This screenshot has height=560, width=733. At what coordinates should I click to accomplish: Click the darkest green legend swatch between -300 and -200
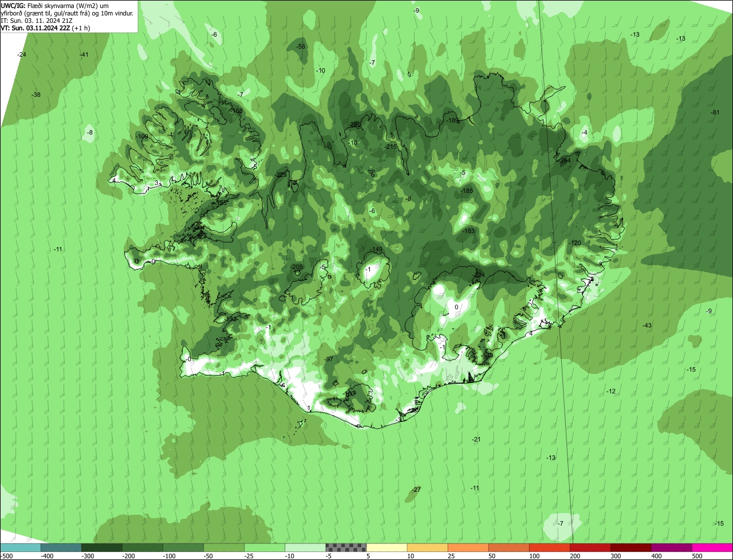pyautogui.click(x=102, y=547)
